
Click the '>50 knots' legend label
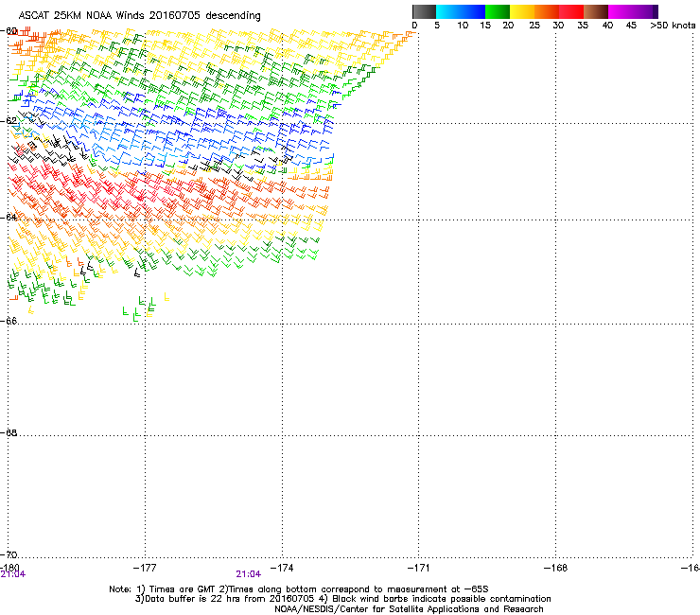coord(673,26)
